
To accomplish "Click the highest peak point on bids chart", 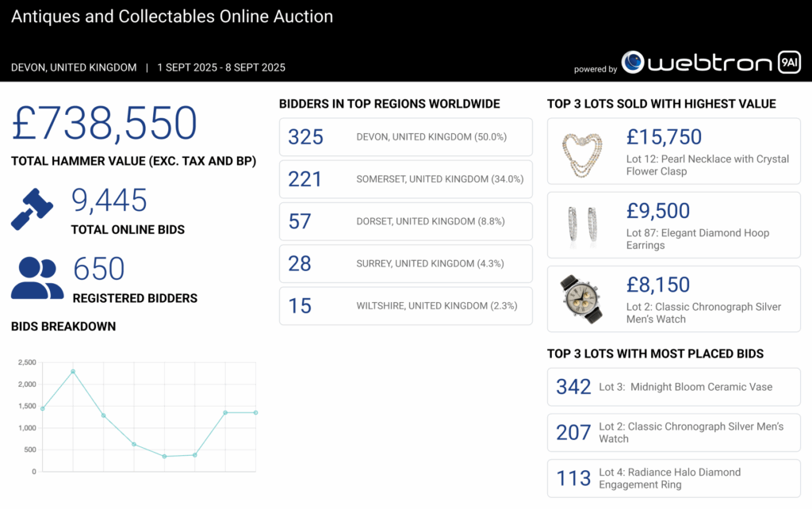I will coord(73,371).
